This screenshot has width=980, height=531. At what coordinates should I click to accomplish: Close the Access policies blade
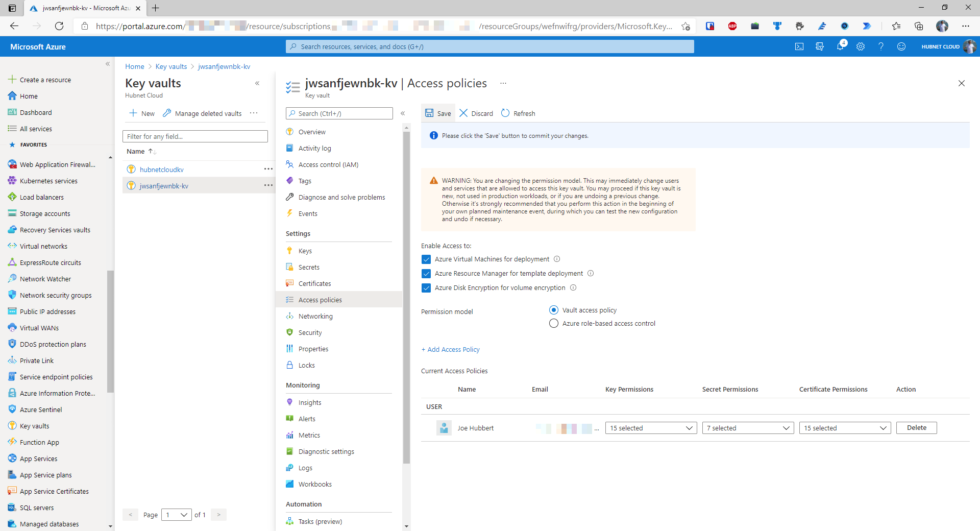click(962, 83)
